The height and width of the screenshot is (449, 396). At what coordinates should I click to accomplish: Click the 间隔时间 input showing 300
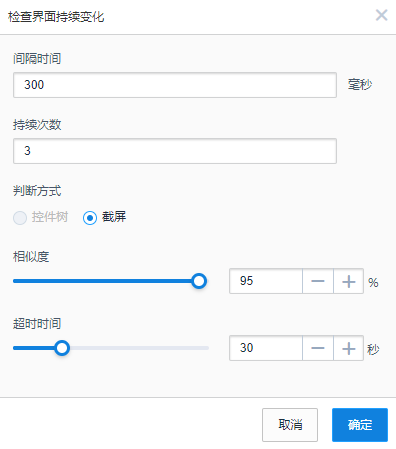175,85
